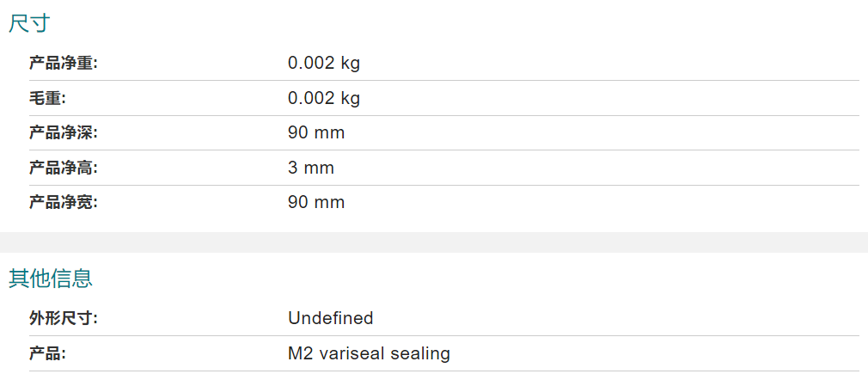Select the 产品净深 label
The height and width of the screenshot is (380, 868).
pos(63,133)
